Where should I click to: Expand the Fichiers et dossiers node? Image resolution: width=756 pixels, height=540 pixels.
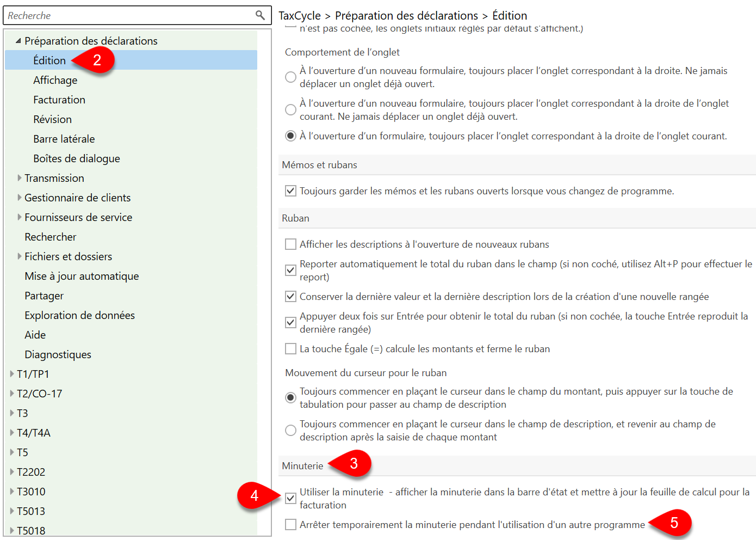point(20,256)
